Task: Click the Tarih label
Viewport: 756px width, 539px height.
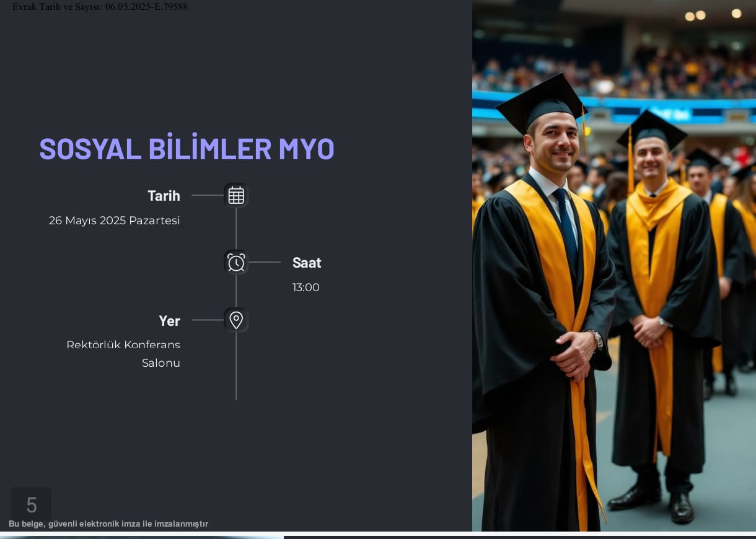Action: click(164, 196)
